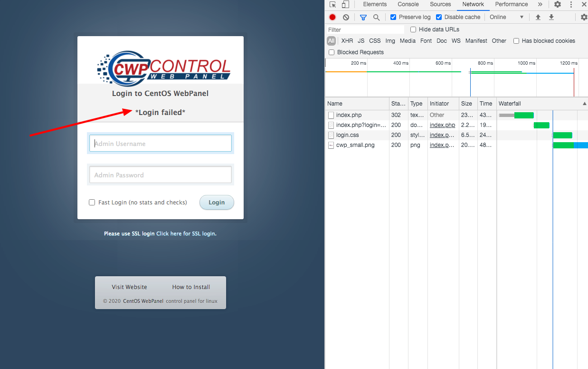Screen dimensions: 588x369
Task: Switch to the Console tab
Action: [x=408, y=4]
